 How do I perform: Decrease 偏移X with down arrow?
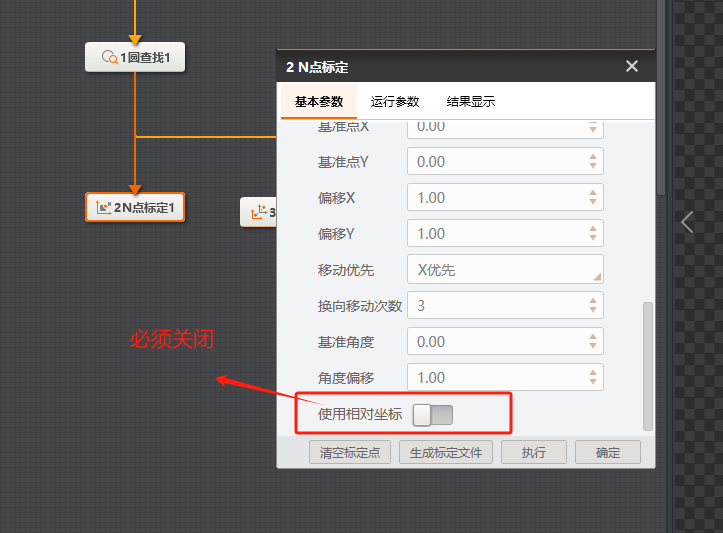point(593,202)
